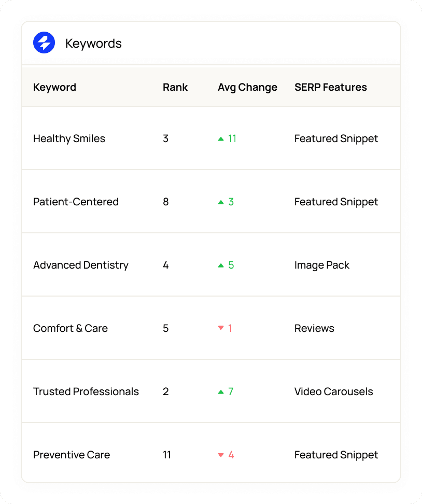Image resolution: width=422 pixels, height=504 pixels.
Task: Click the red down arrow for Comfort & Care
Action: tap(221, 328)
